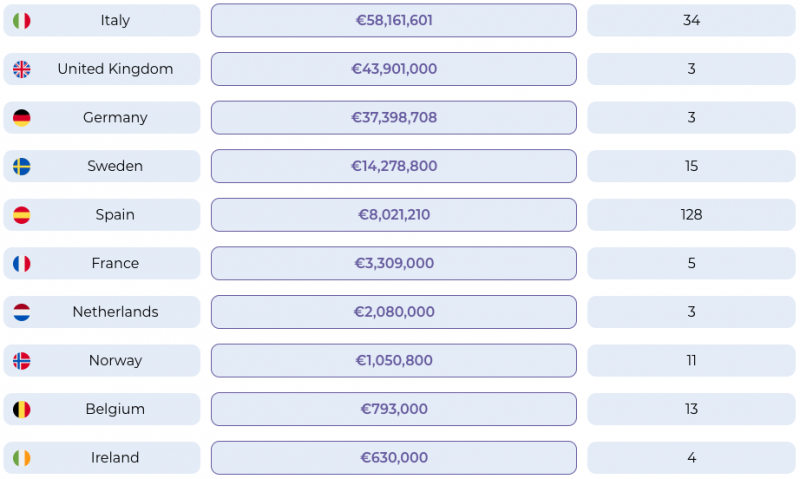Click the Ireland flag icon
Screen dimensions: 800x479
point(22,458)
